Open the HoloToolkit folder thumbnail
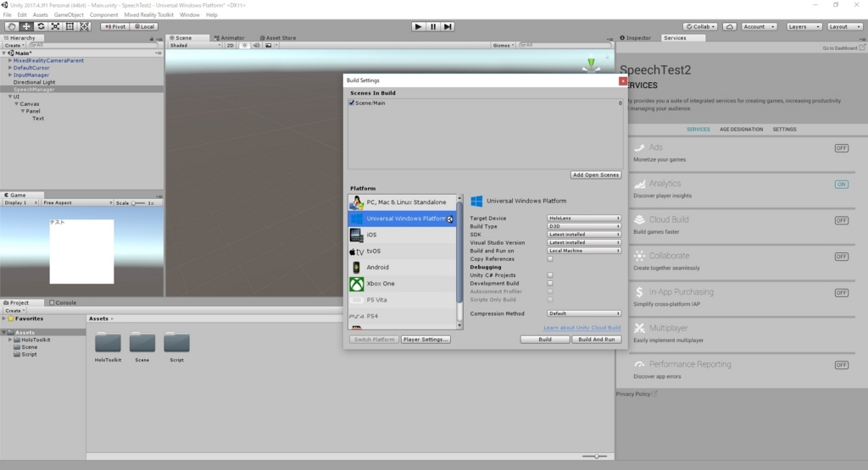The height and width of the screenshot is (470, 868). 108,343
